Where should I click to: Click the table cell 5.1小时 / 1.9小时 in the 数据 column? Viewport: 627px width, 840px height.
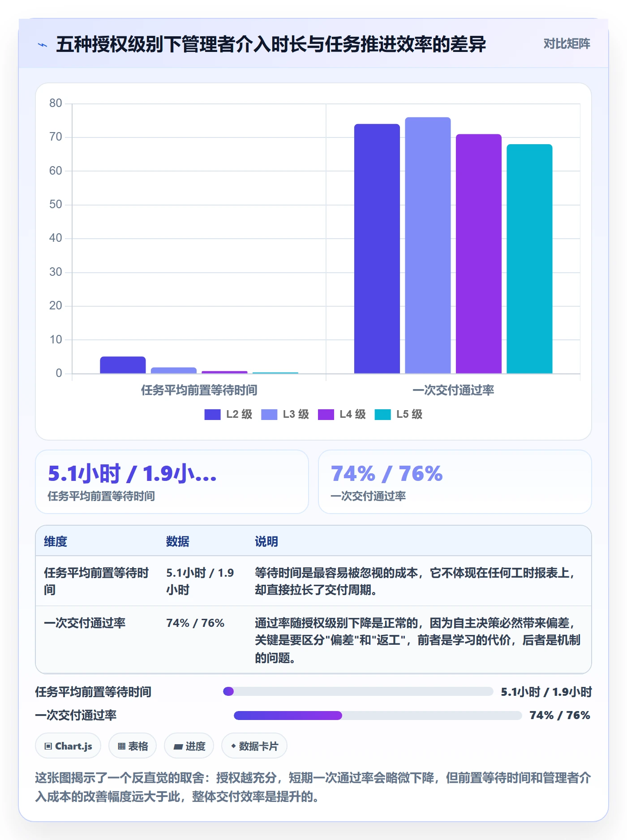(x=200, y=581)
